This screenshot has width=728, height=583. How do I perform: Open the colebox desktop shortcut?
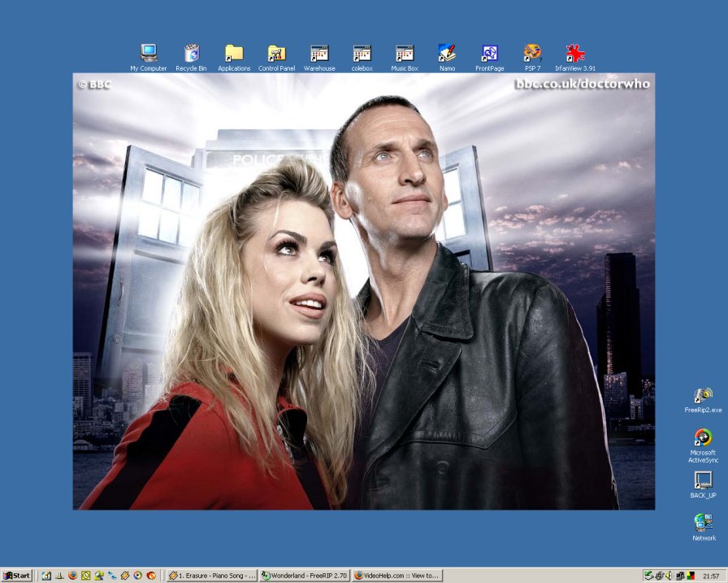362,58
